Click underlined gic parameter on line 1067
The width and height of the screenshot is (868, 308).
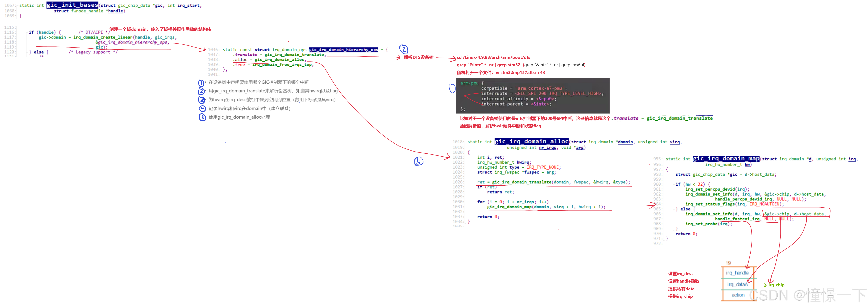point(159,5)
